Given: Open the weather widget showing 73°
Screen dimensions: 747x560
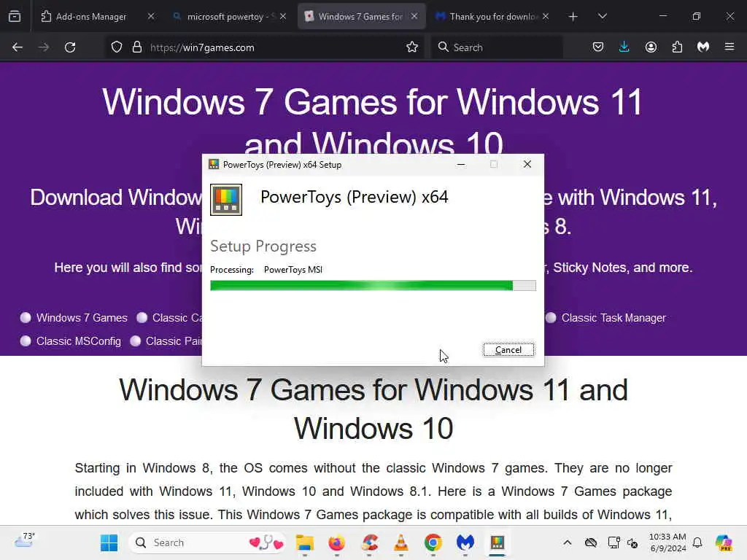Looking at the screenshot, I should tap(24, 541).
